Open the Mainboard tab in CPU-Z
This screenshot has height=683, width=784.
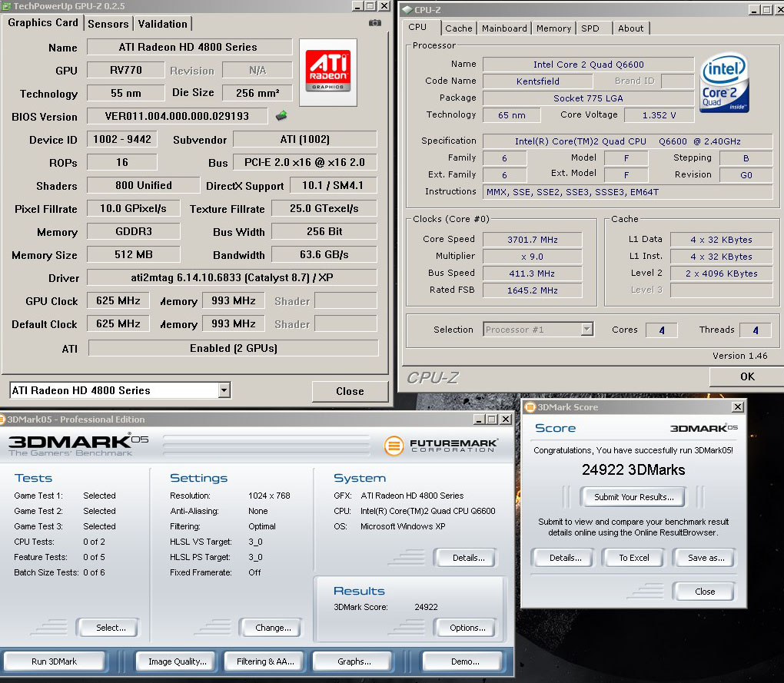[504, 28]
